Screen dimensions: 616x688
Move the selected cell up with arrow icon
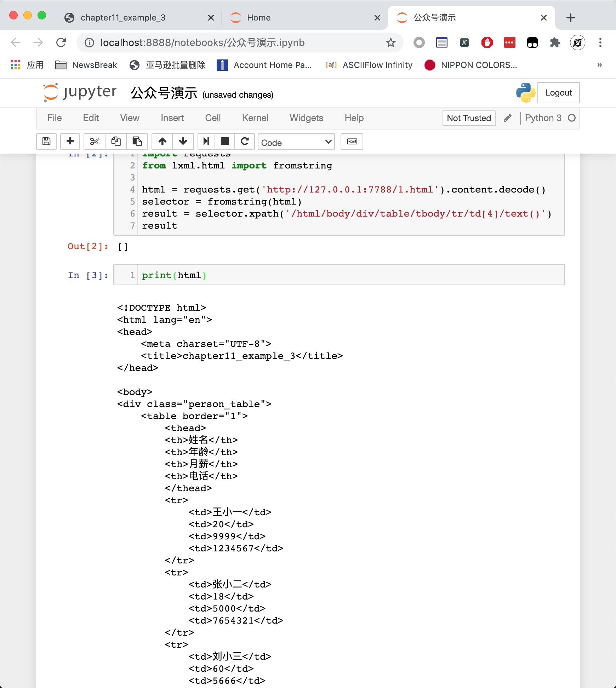click(x=162, y=142)
